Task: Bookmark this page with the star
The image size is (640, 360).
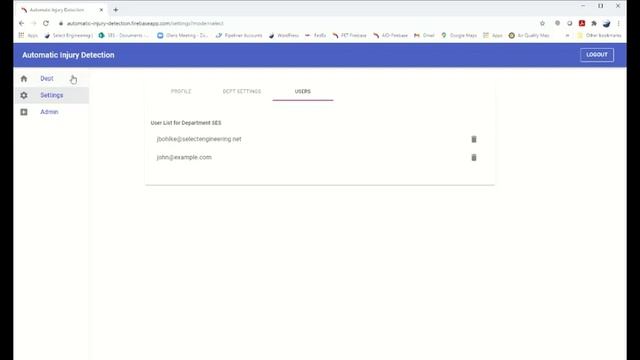Action: 542,23
